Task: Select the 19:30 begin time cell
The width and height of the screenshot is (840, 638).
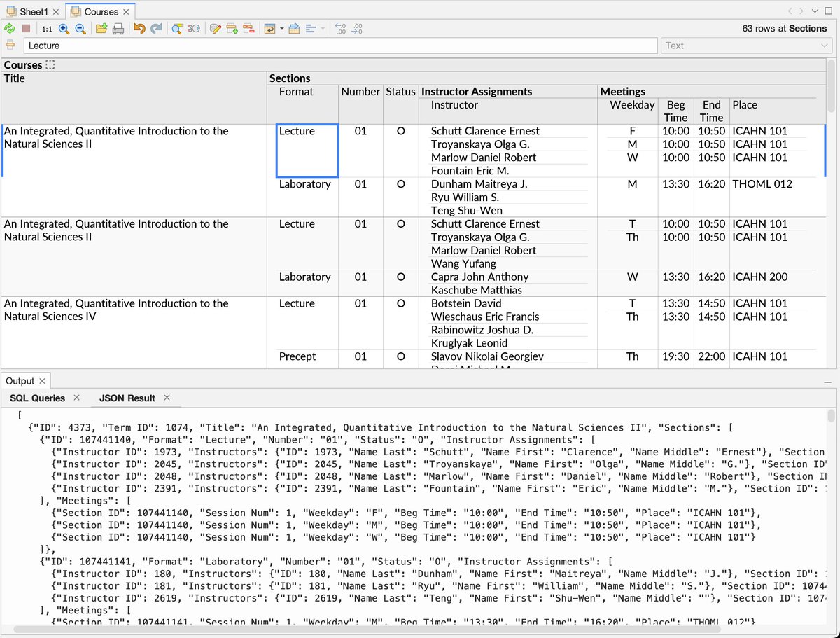Action: tap(675, 356)
